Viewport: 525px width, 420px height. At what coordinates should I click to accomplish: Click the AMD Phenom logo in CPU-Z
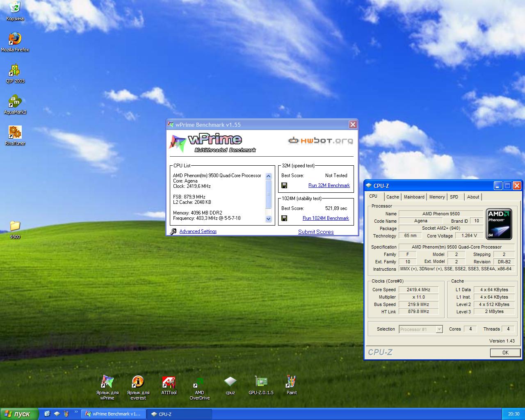pos(499,224)
